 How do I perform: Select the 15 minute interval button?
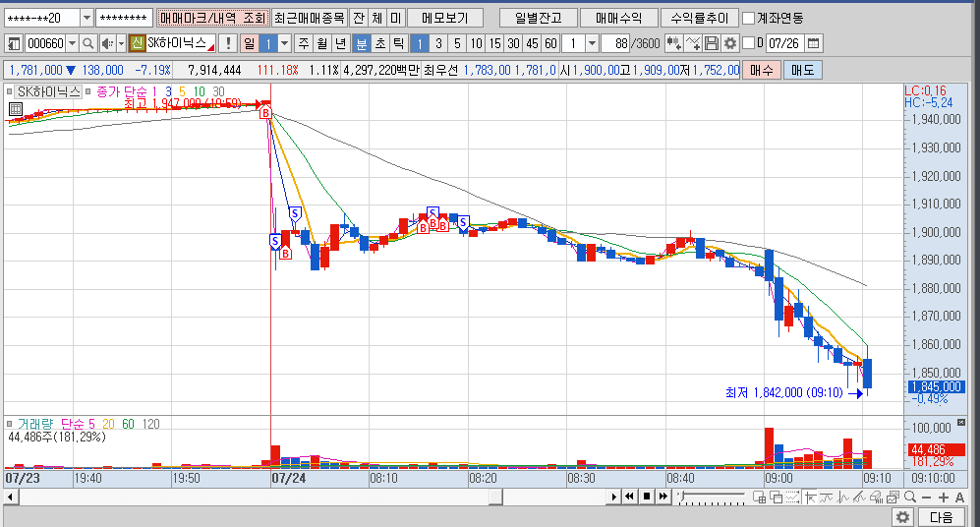(494, 43)
